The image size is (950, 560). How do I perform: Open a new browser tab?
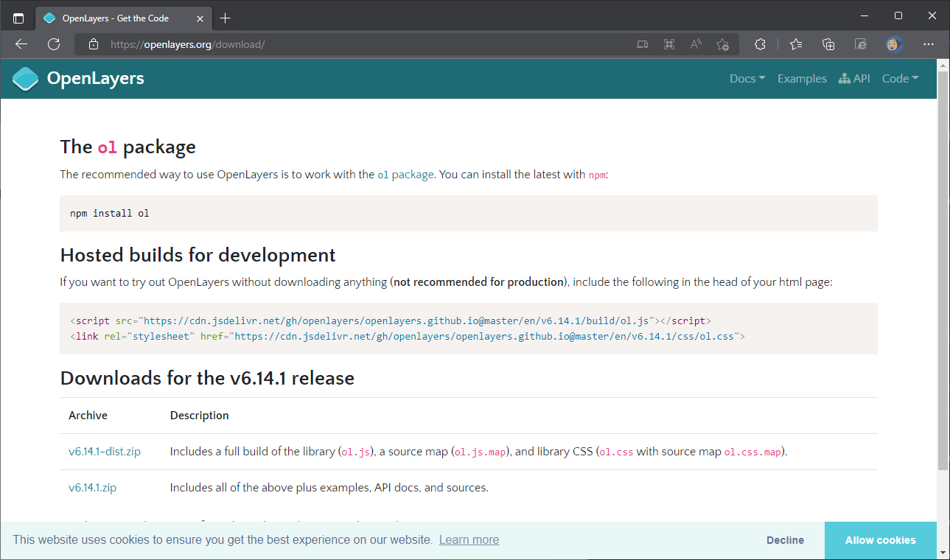[226, 18]
